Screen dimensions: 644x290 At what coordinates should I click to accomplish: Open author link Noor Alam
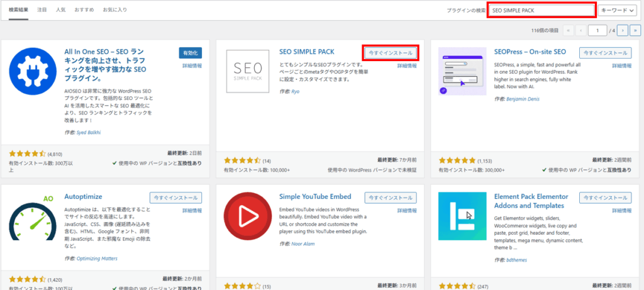[303, 243]
